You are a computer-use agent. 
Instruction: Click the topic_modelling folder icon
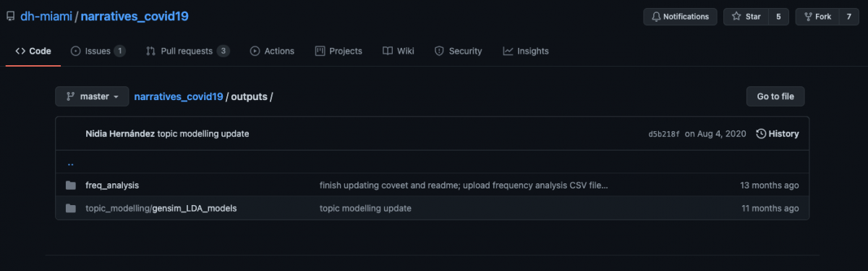point(71,209)
